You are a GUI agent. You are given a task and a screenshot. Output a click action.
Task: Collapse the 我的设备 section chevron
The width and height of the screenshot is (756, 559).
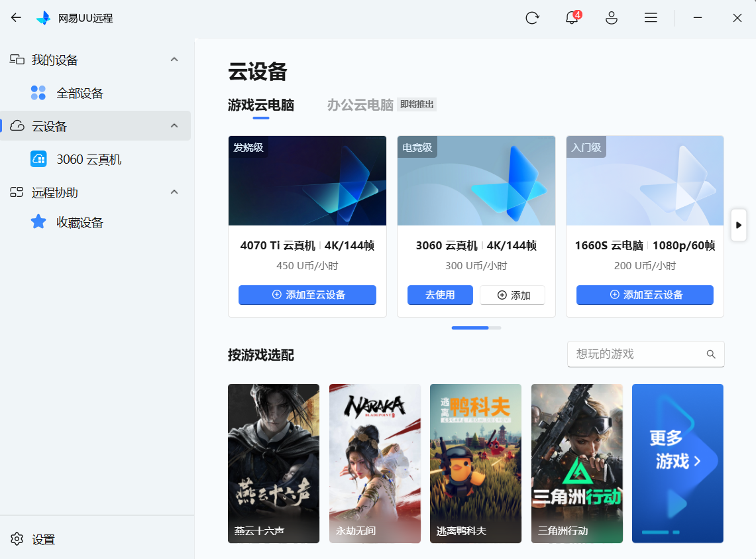pos(174,60)
